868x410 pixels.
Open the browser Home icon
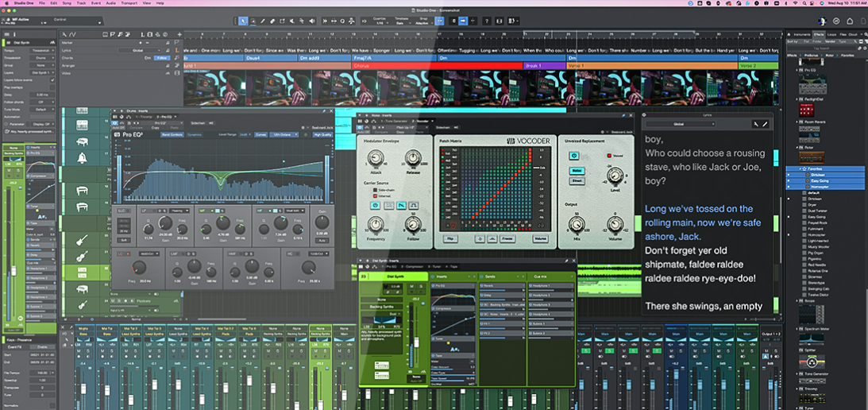789,34
